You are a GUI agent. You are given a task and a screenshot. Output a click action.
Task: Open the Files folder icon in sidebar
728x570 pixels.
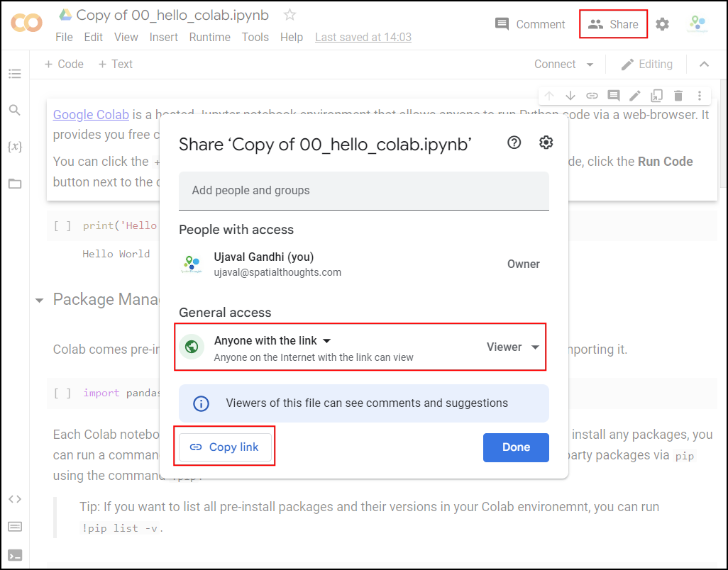tap(14, 184)
